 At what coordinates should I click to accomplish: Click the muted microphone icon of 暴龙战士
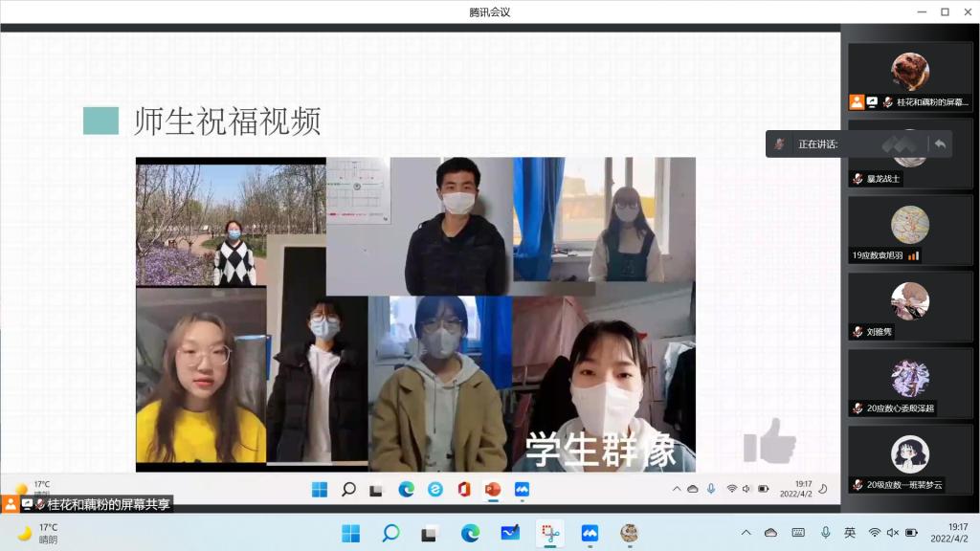(857, 179)
